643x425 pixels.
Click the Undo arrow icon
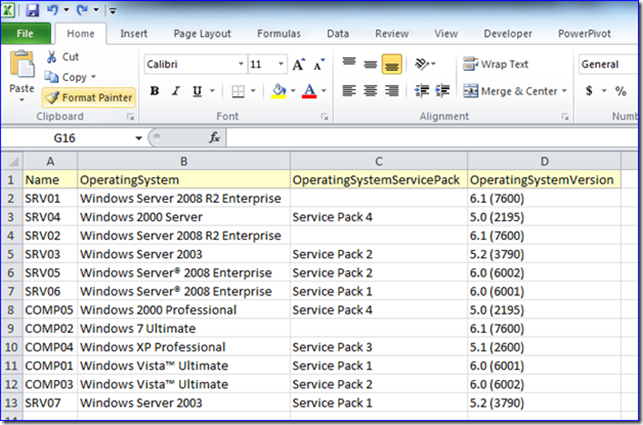point(52,10)
